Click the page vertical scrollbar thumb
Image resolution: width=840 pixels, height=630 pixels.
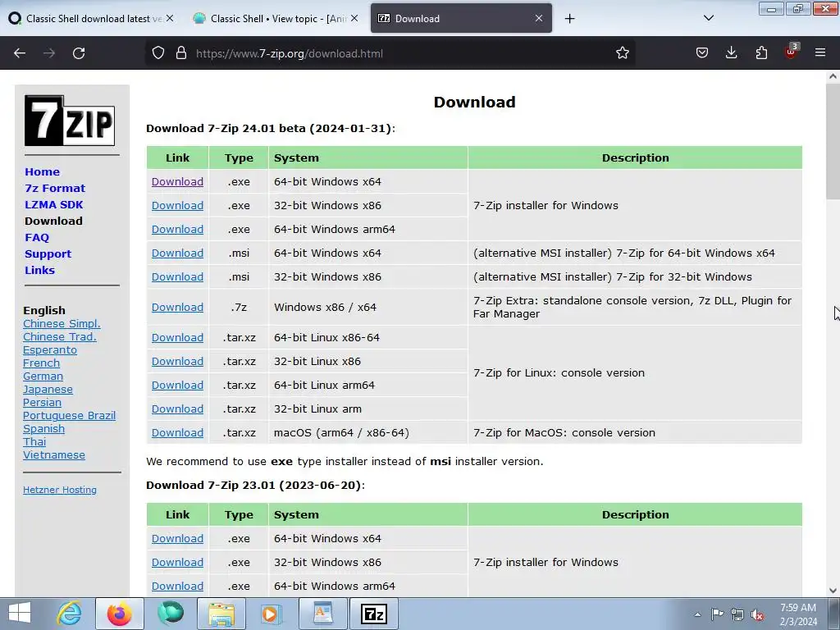click(833, 142)
